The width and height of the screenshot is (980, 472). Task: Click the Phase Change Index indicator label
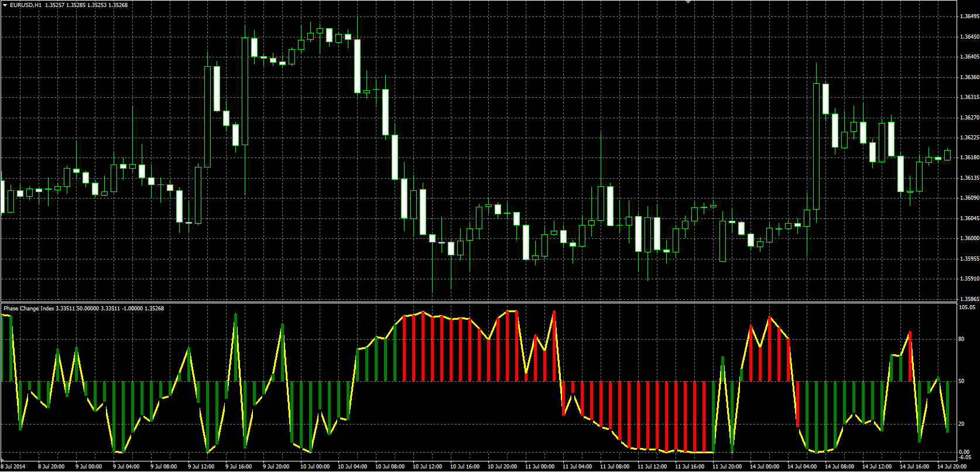29,308
